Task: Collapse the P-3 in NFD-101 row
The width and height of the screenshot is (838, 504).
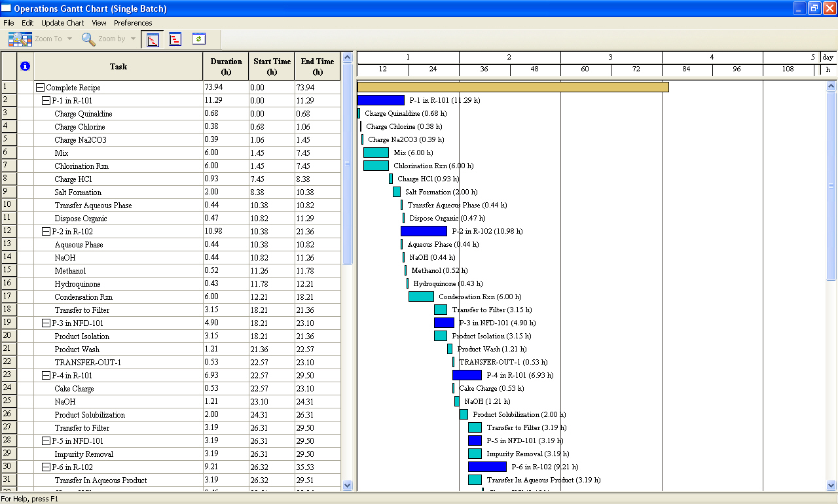Action: pyautogui.click(x=46, y=323)
